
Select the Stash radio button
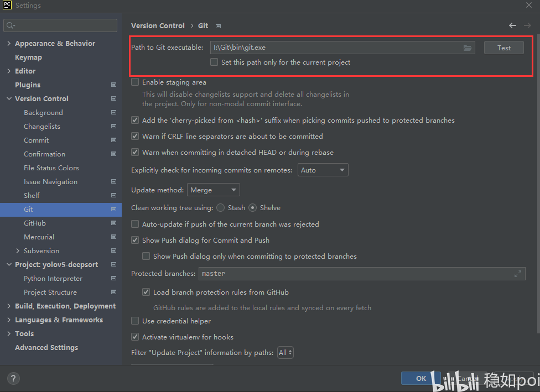(221, 208)
